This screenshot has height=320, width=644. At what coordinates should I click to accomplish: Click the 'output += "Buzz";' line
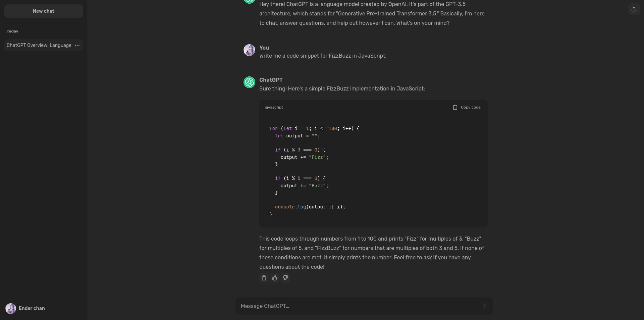(305, 186)
